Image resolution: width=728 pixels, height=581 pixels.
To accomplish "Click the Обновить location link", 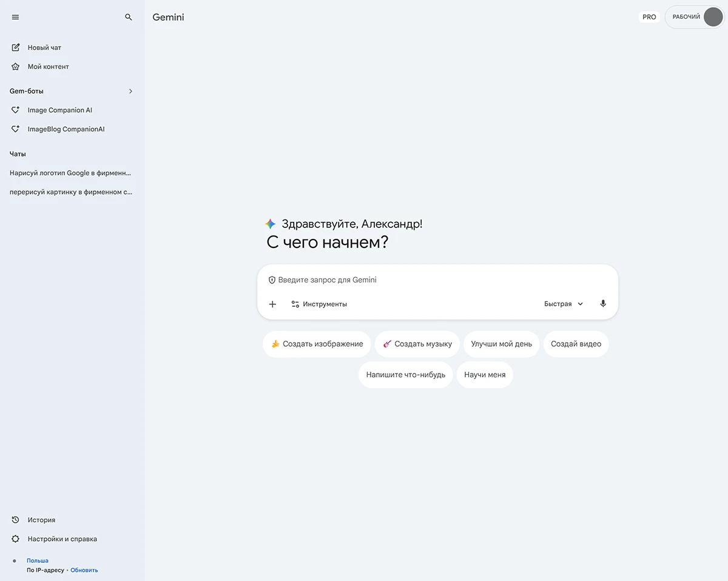I will point(84,570).
